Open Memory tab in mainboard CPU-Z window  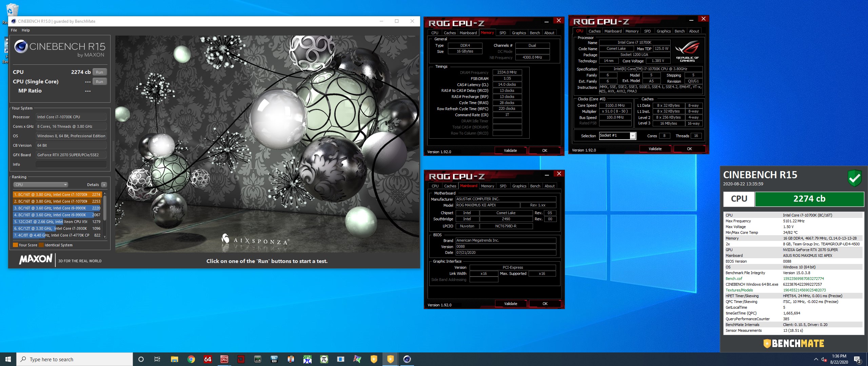(488, 186)
